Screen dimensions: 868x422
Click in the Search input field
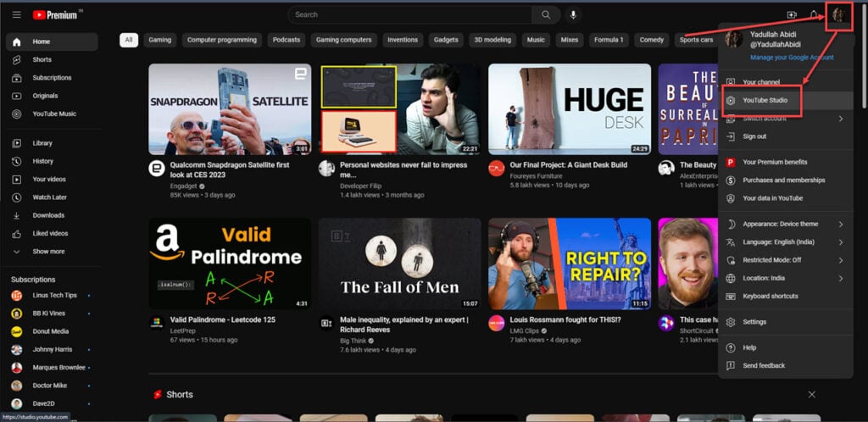point(409,15)
